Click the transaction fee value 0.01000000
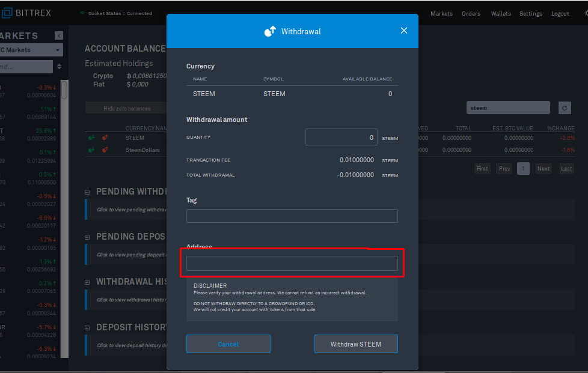Image resolution: width=588 pixels, height=373 pixels. click(357, 160)
